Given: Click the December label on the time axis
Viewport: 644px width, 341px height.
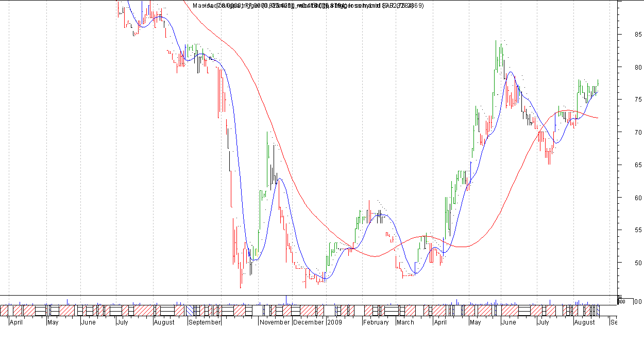Looking at the screenshot, I should (x=308, y=322).
